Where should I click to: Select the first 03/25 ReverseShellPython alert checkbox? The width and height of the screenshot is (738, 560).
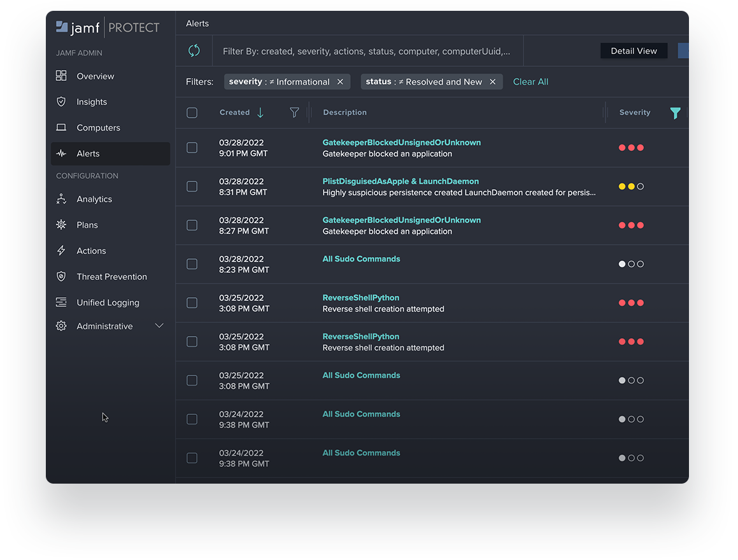(x=192, y=303)
